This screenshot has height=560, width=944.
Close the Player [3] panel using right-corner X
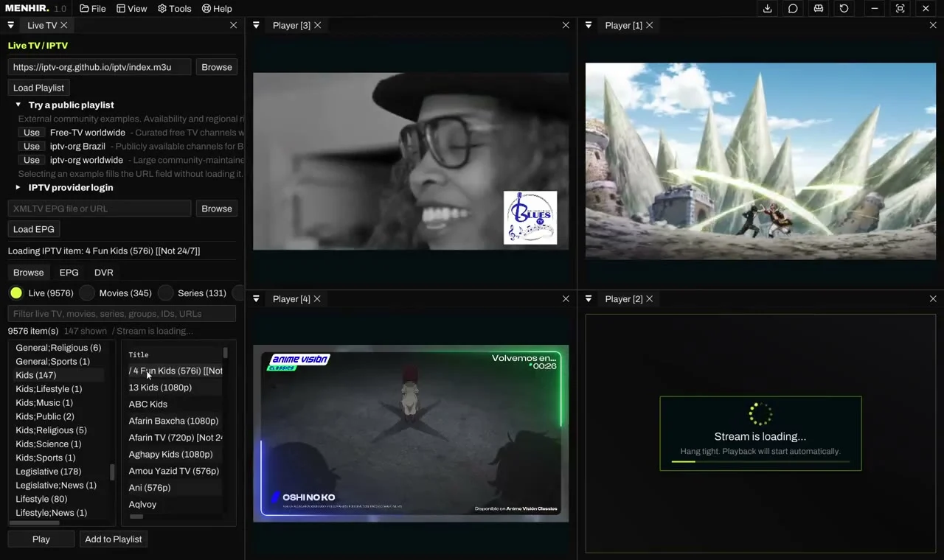(566, 25)
